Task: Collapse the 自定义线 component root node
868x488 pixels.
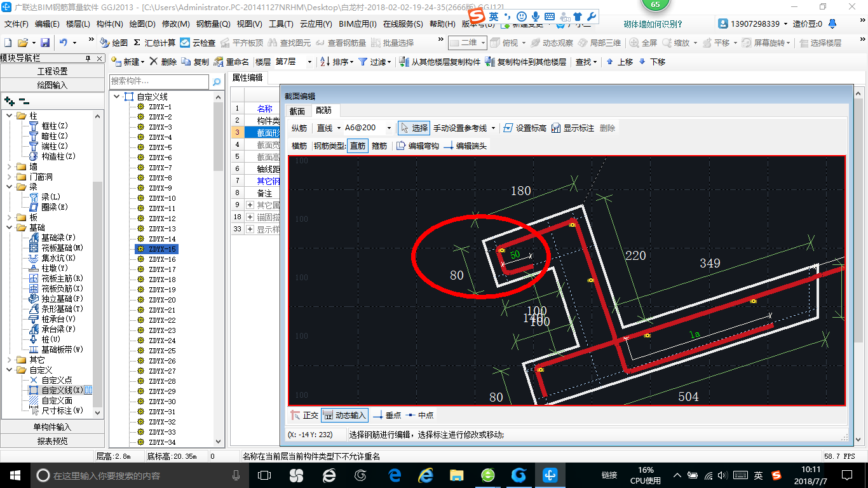Action: click(x=117, y=97)
